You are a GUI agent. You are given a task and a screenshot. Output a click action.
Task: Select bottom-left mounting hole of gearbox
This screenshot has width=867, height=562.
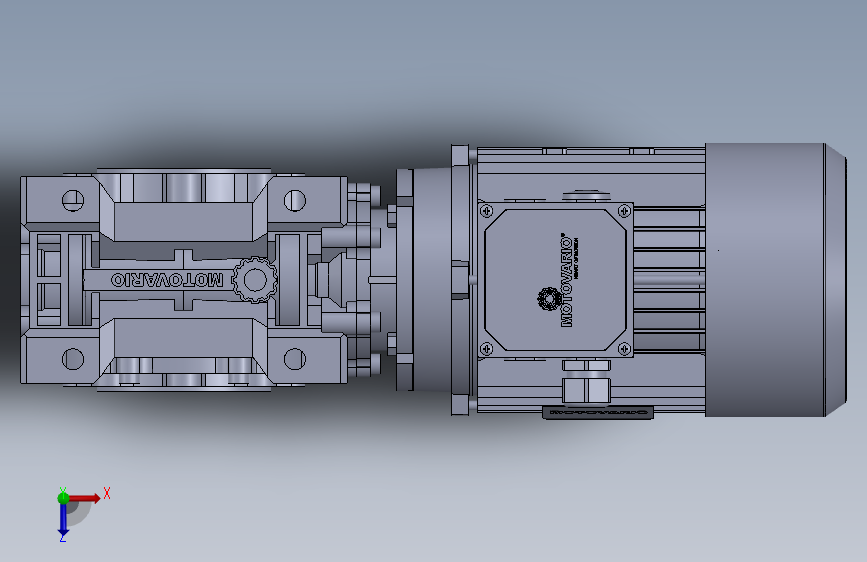73,359
